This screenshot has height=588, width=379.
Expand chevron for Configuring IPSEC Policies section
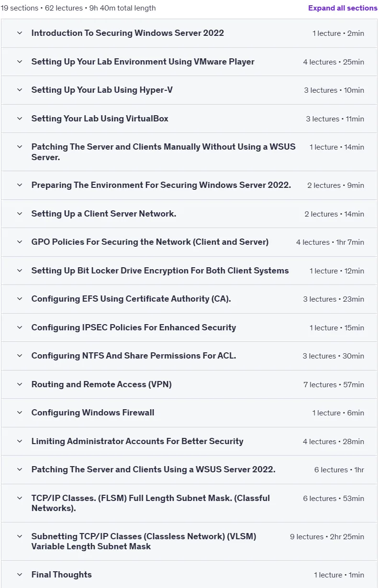(x=20, y=327)
